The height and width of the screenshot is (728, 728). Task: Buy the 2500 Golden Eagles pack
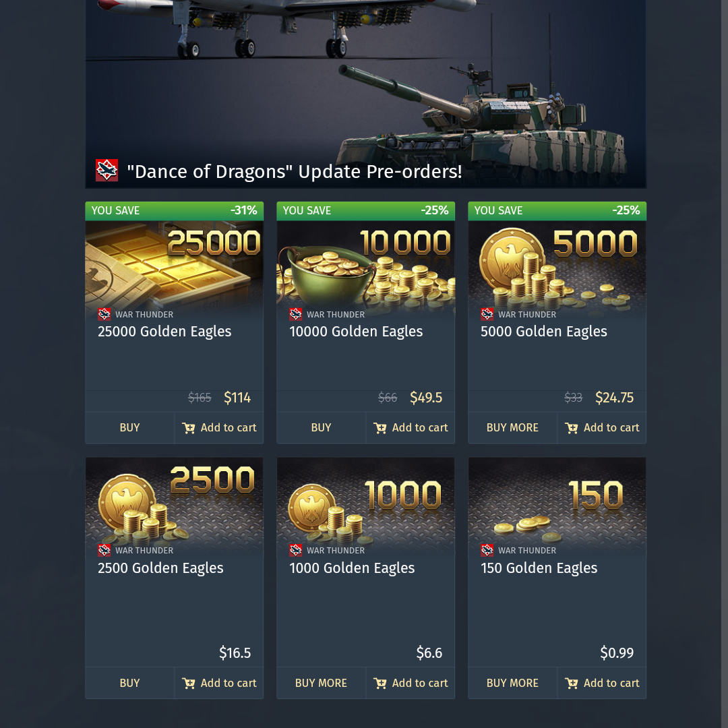click(129, 683)
